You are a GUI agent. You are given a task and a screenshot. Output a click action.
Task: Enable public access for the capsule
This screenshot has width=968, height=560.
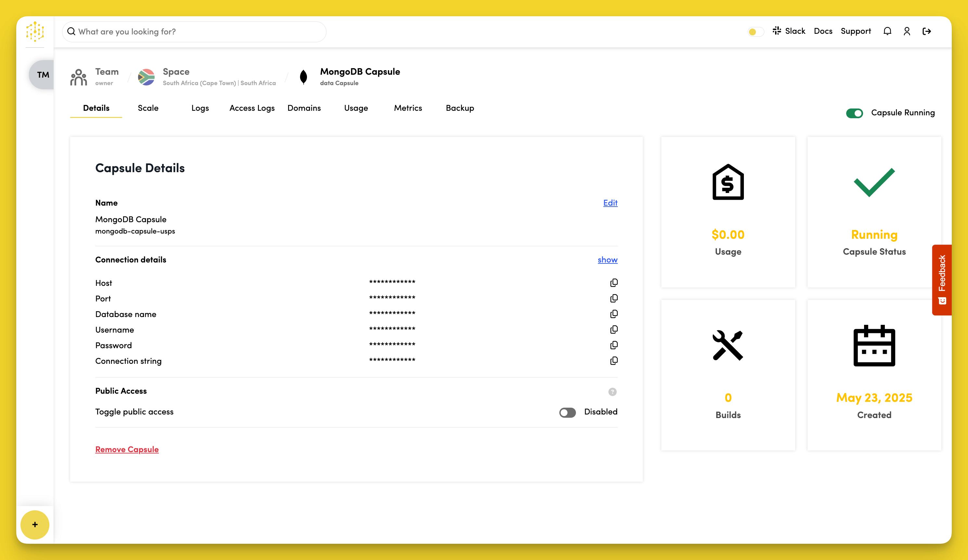coord(567,413)
